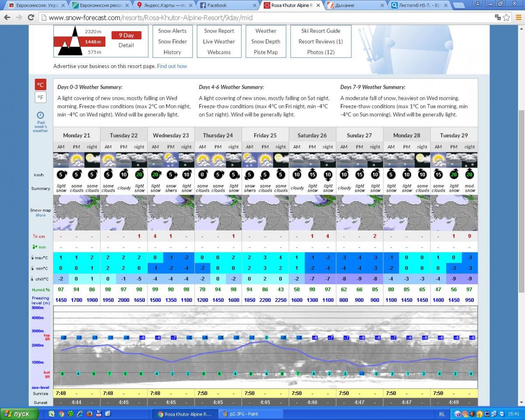Screen dimensions: 525x420
Task: Select the 9 Day forecast button
Action: coord(126,35)
